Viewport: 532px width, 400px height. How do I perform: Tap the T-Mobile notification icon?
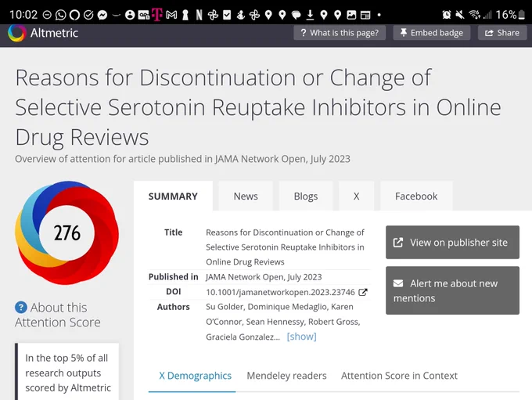[157, 15]
